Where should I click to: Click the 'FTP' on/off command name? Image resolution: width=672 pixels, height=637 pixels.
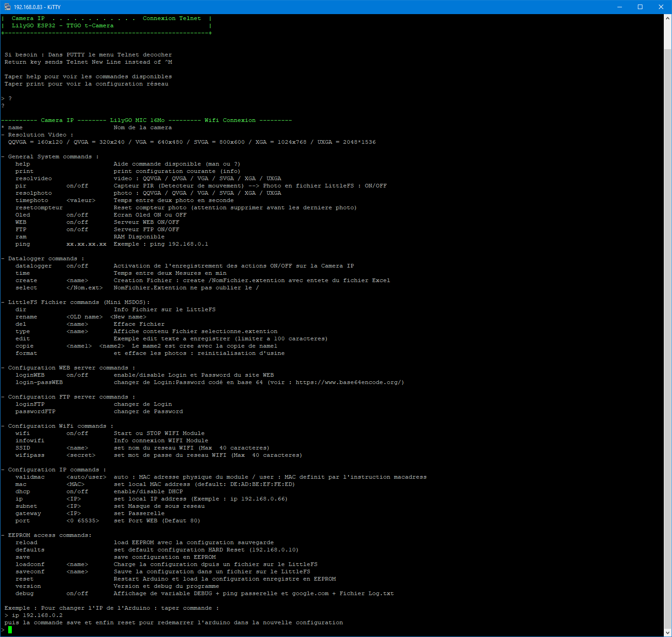click(x=21, y=229)
